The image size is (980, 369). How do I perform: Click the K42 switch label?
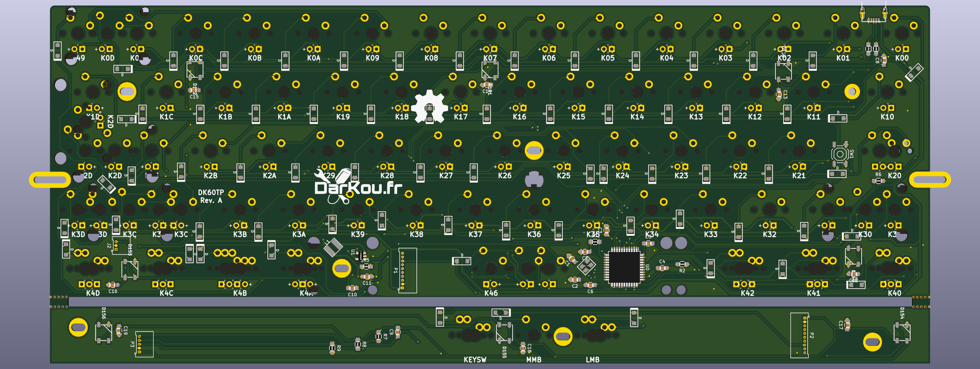click(747, 293)
